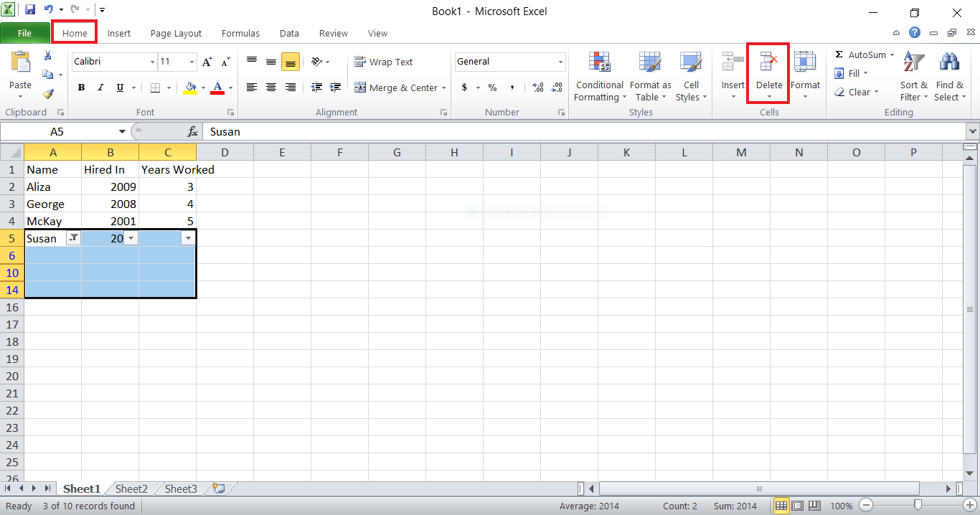Apply the Accounting dollar format icon
This screenshot has width=980, height=515.
pyautogui.click(x=464, y=88)
